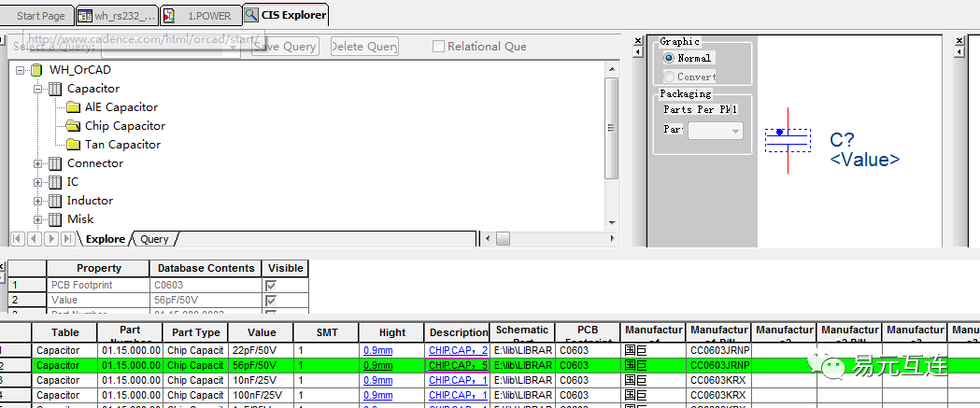Viewport: 980px width, 408px height.
Task: Open the Query tab below the tree
Action: (154, 239)
